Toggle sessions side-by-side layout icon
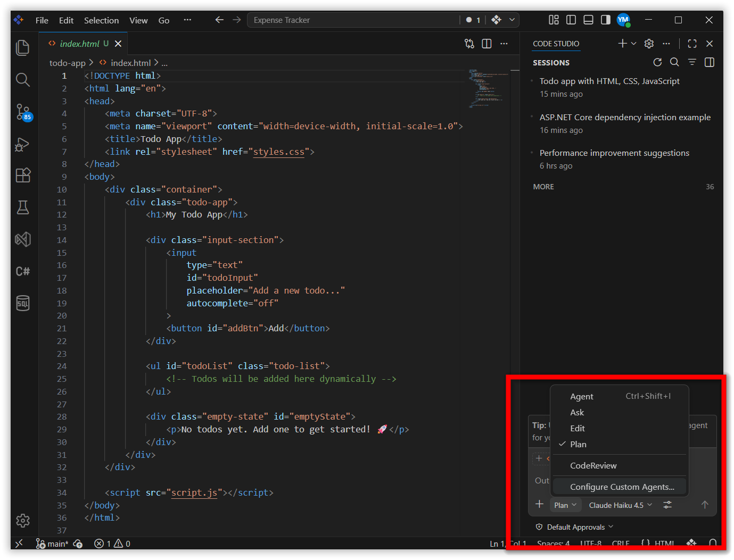Screen dimensions: 734x560 click(709, 62)
